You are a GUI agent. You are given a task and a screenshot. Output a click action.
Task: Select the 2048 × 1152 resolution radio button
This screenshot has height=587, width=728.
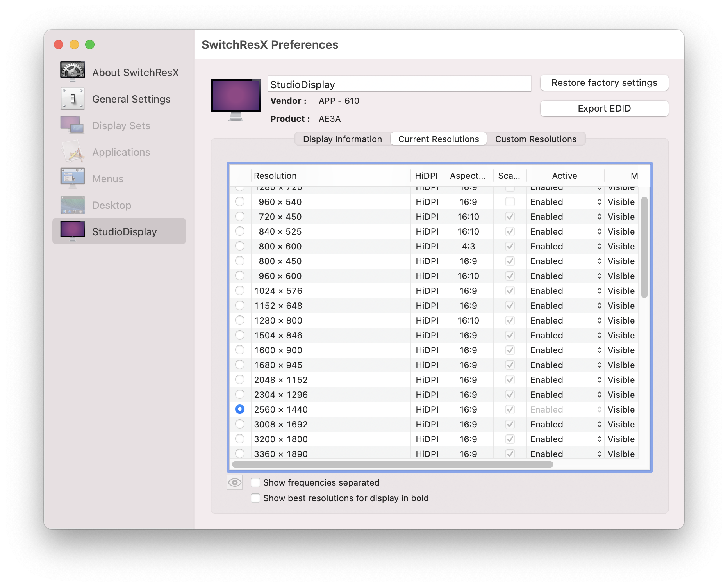point(240,379)
